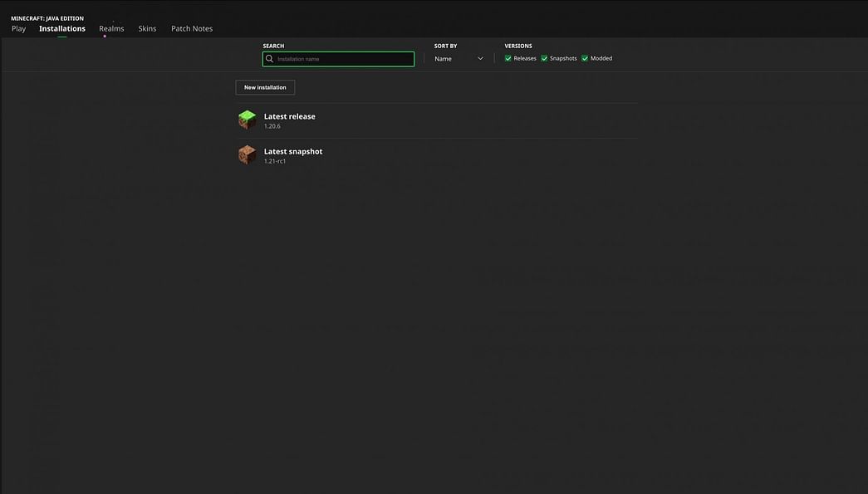The width and height of the screenshot is (868, 494).
Task: Disable the Modded versions checkbox
Action: tap(585, 58)
